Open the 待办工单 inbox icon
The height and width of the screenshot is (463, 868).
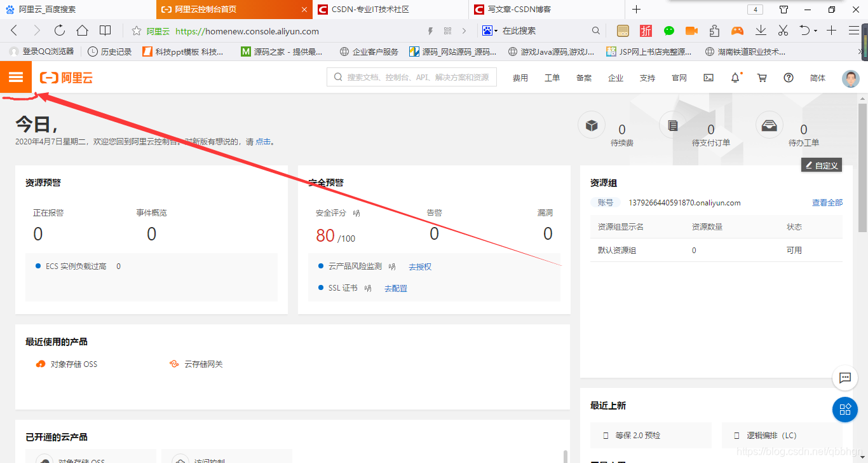[769, 125]
